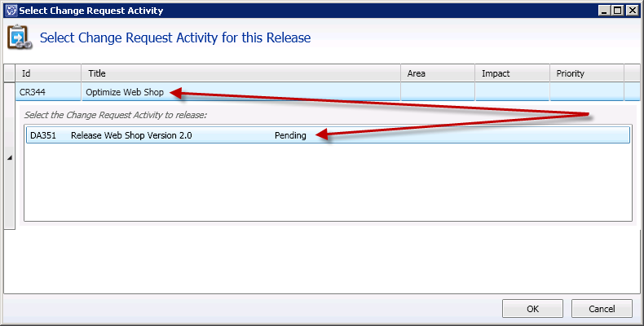Click the Release Web Shop Version 2.0 text

coord(131,135)
